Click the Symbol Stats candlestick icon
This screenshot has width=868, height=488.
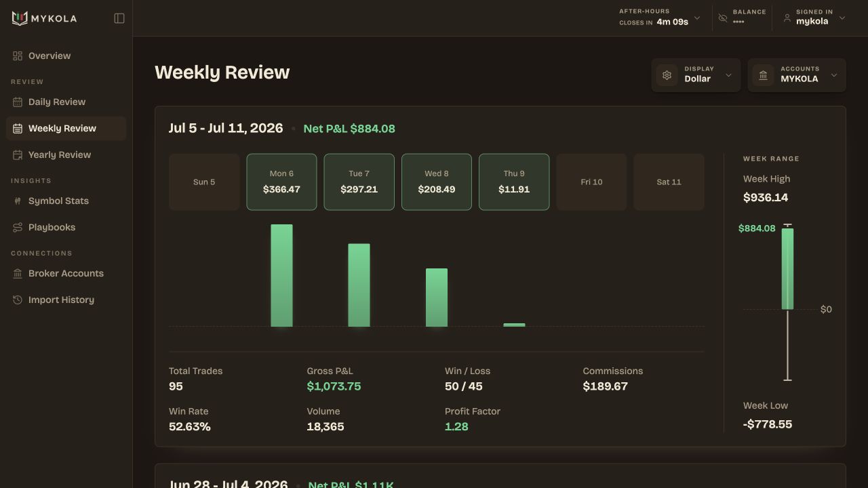coord(18,201)
